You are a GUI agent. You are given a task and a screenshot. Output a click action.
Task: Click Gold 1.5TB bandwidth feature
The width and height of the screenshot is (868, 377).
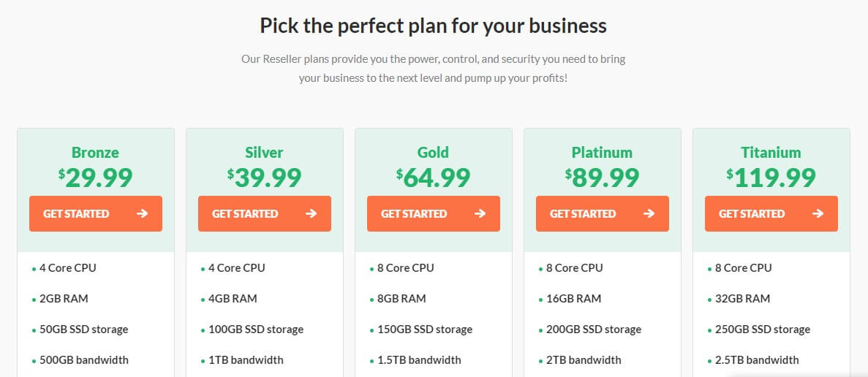pos(419,360)
